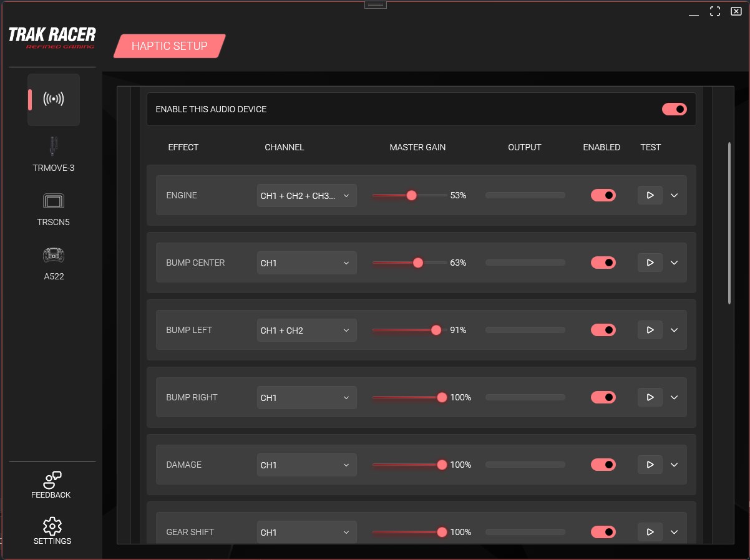Click the Trak Racer logo

point(52,37)
